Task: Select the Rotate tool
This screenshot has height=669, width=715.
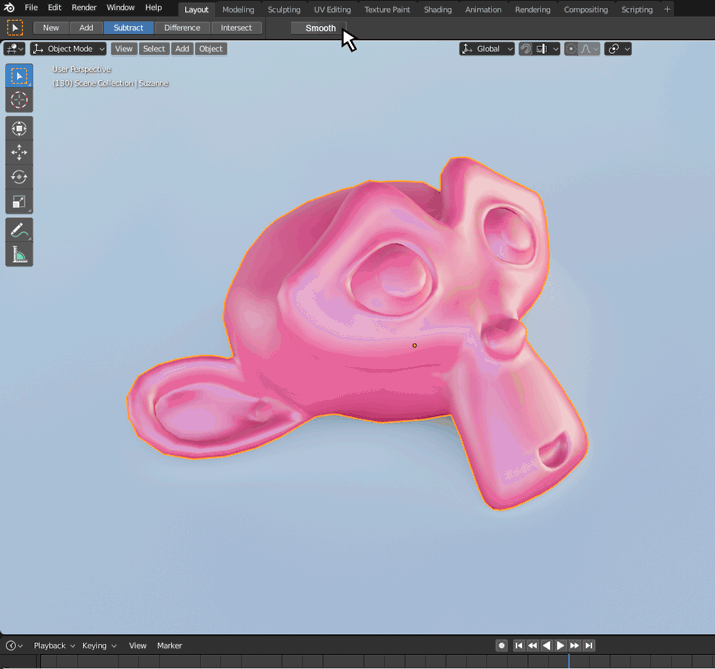Action: pyautogui.click(x=19, y=177)
